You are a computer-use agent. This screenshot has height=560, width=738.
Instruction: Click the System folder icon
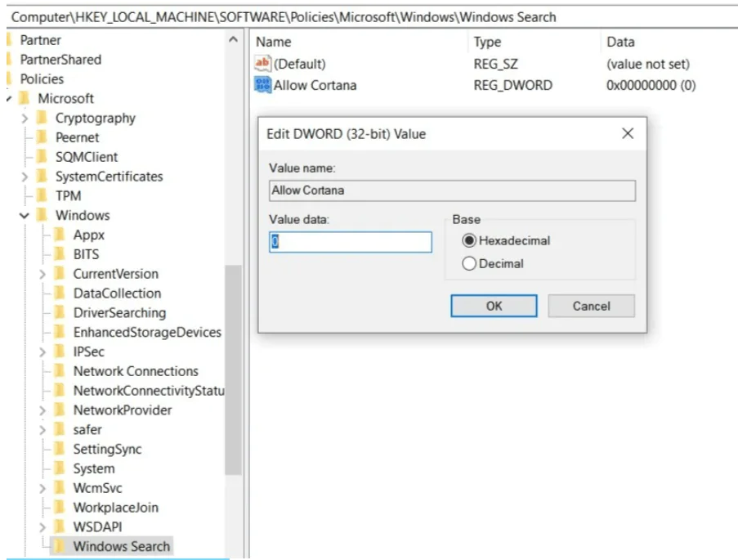tap(60, 468)
